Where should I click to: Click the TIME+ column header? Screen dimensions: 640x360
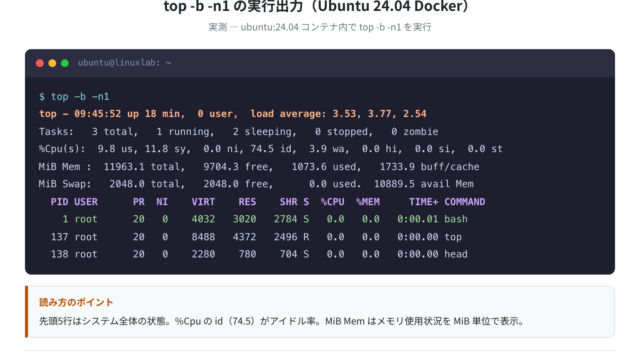click(x=424, y=202)
